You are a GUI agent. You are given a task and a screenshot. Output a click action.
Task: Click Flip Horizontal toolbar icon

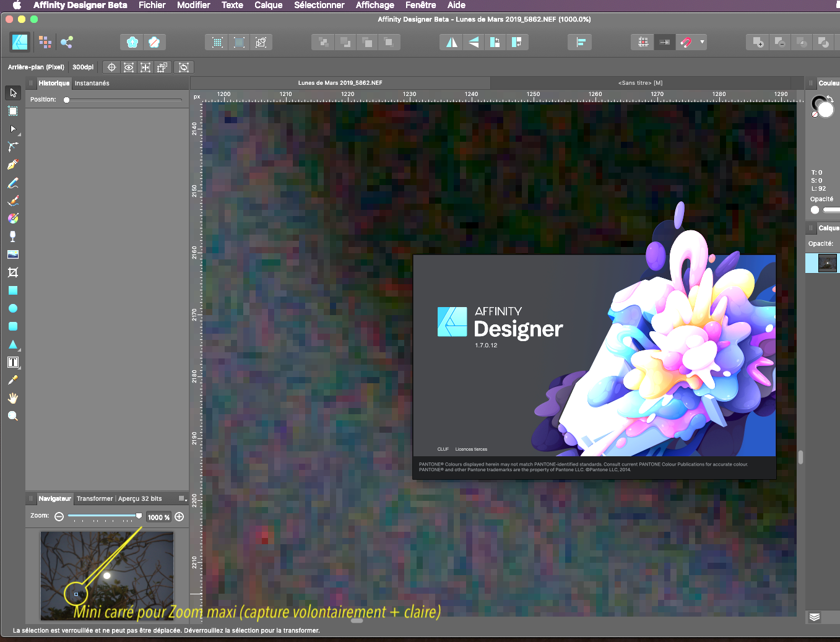tap(452, 42)
